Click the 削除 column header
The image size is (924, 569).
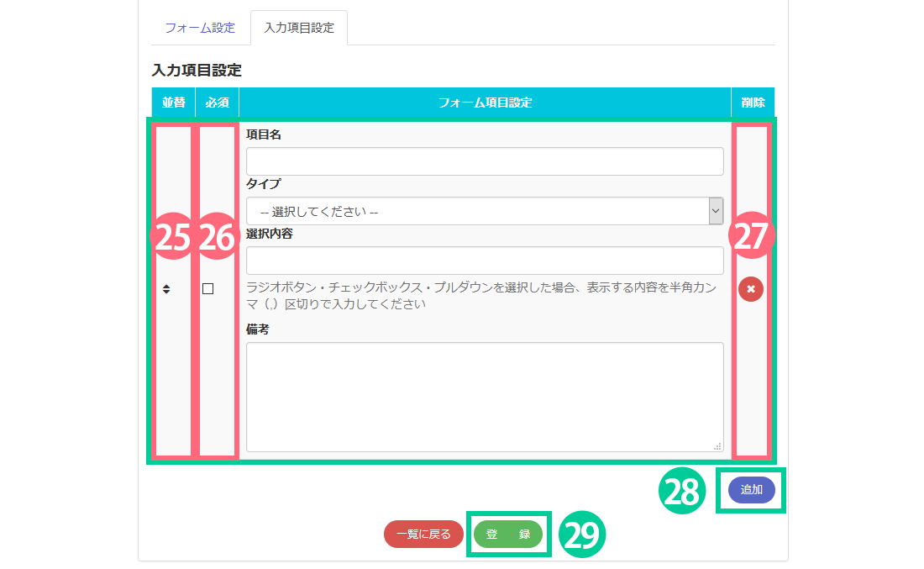point(753,103)
